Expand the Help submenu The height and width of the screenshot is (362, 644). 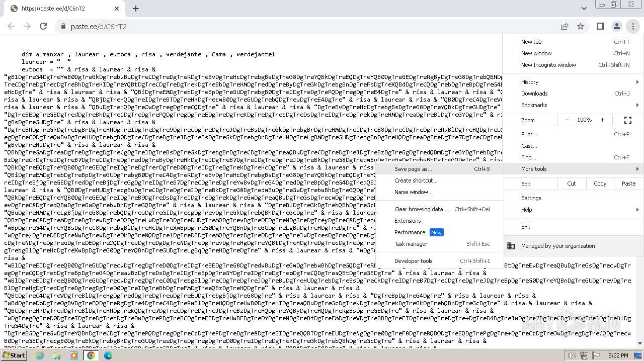point(573,210)
